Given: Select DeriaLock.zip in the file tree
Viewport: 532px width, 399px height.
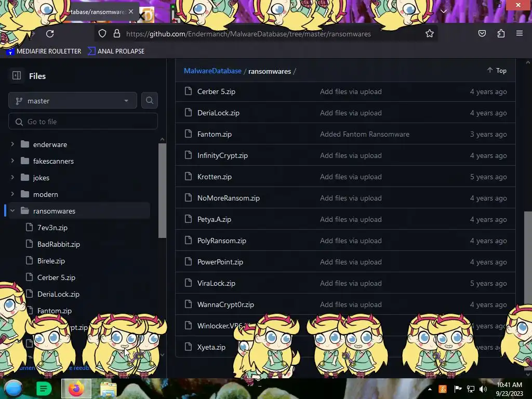Looking at the screenshot, I should [x=58, y=294].
